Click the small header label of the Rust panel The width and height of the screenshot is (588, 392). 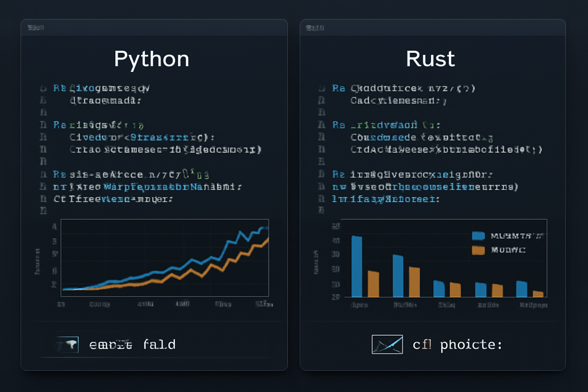[315, 28]
